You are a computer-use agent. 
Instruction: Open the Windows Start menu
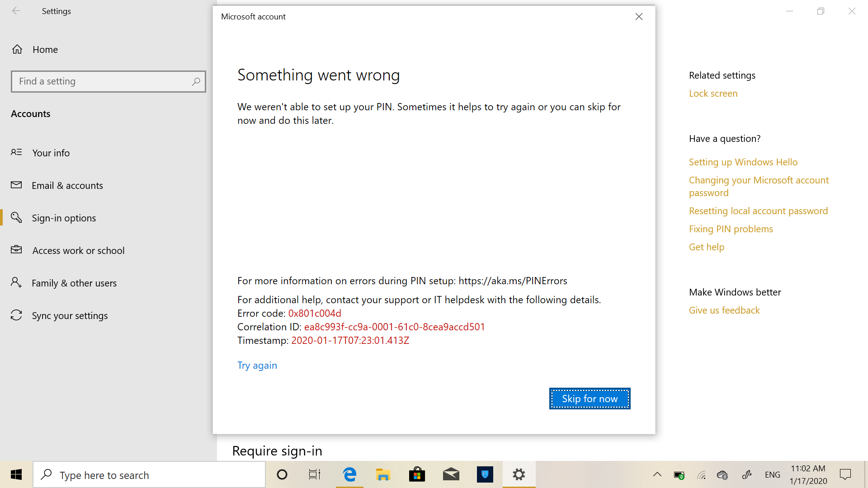[x=16, y=474]
